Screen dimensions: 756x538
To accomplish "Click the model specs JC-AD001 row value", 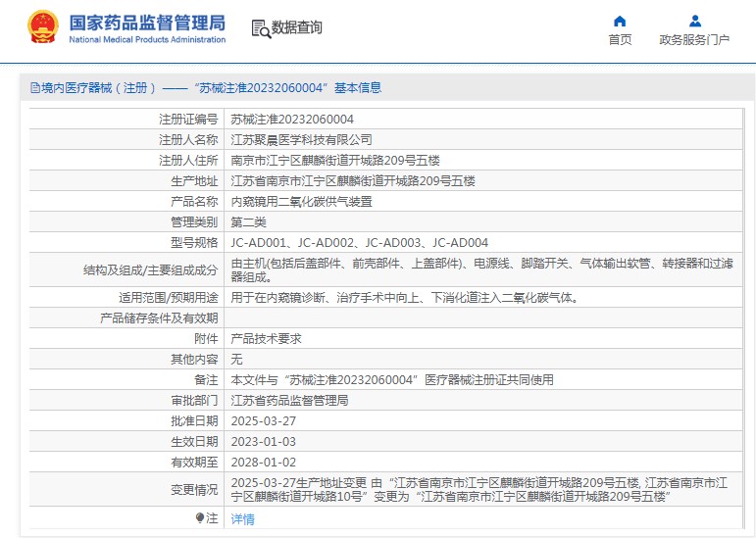I will 359,242.
